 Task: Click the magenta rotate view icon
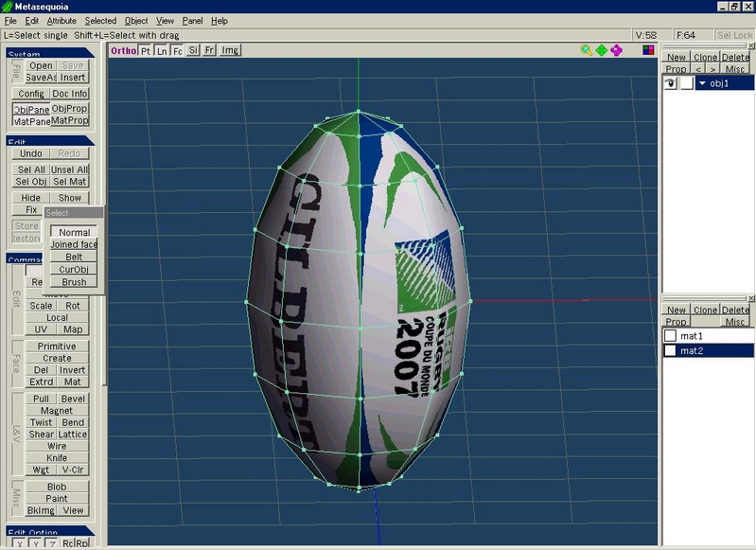pyautogui.click(x=617, y=50)
